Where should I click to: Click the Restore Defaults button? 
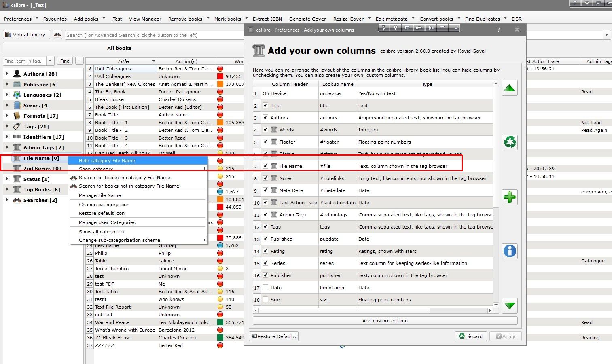pyautogui.click(x=273, y=336)
